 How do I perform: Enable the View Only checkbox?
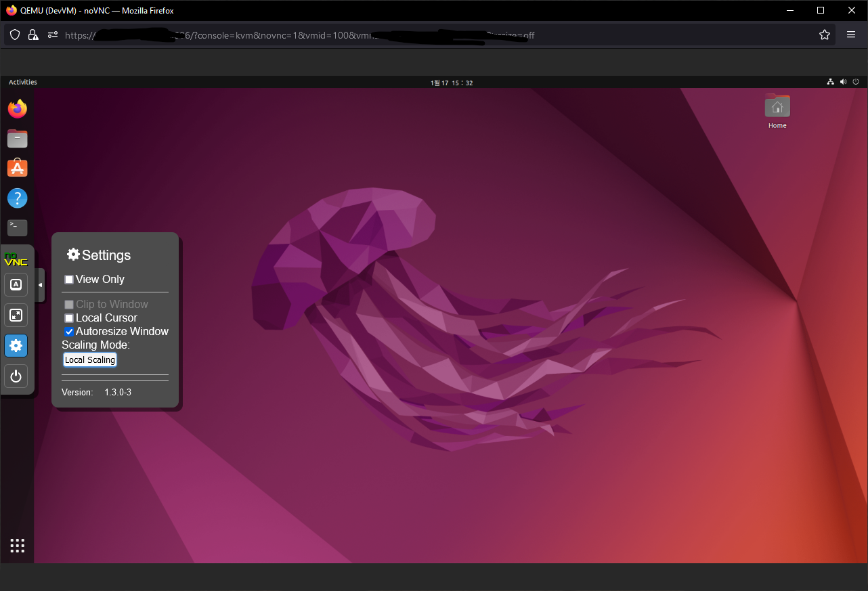click(69, 280)
